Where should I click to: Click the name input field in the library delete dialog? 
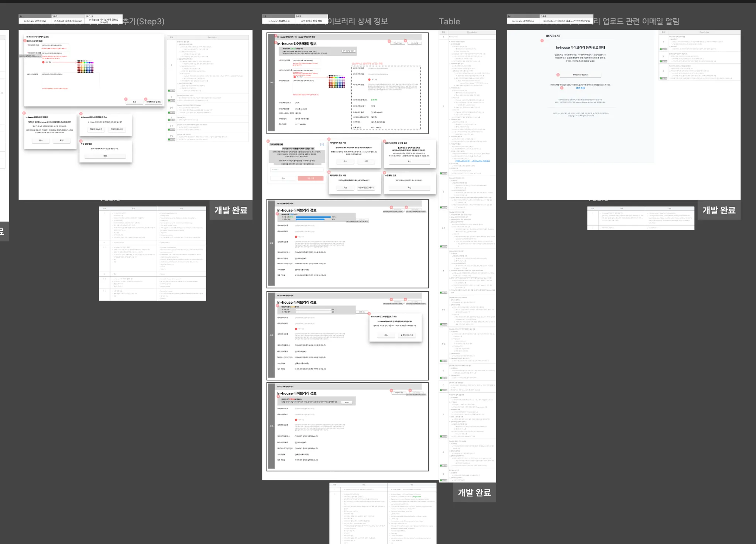click(296, 170)
